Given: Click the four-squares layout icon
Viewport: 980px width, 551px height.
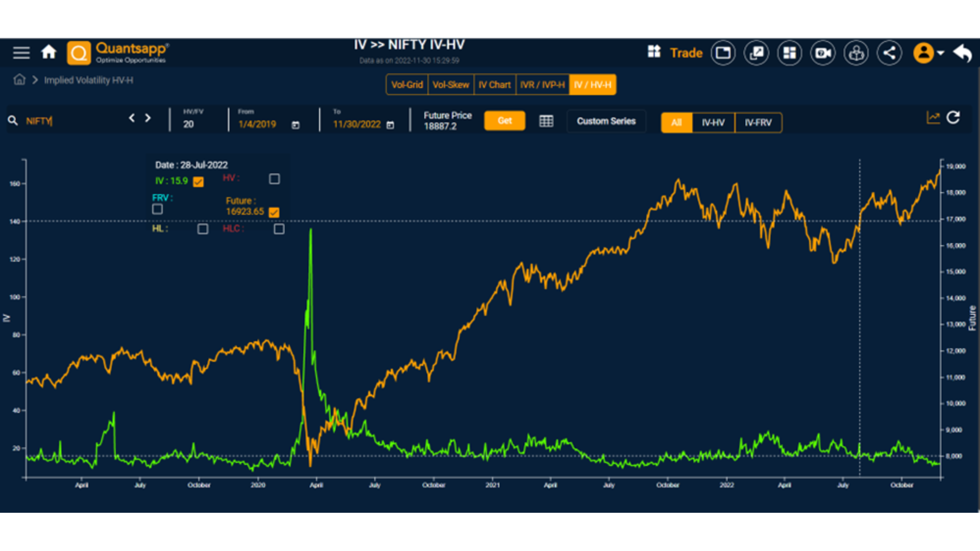Looking at the screenshot, I should click(x=790, y=53).
